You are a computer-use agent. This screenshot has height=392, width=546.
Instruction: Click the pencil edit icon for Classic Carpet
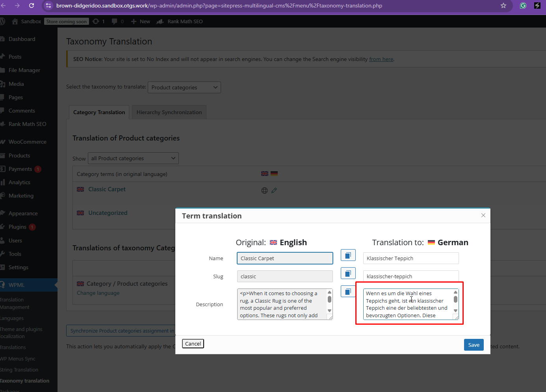click(x=274, y=190)
